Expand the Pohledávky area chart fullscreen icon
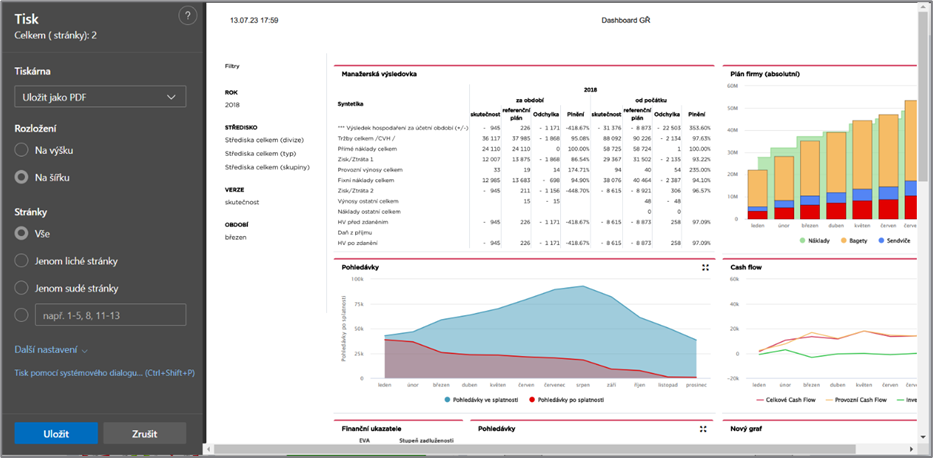Image resolution: width=933 pixels, height=458 pixels. click(x=705, y=268)
